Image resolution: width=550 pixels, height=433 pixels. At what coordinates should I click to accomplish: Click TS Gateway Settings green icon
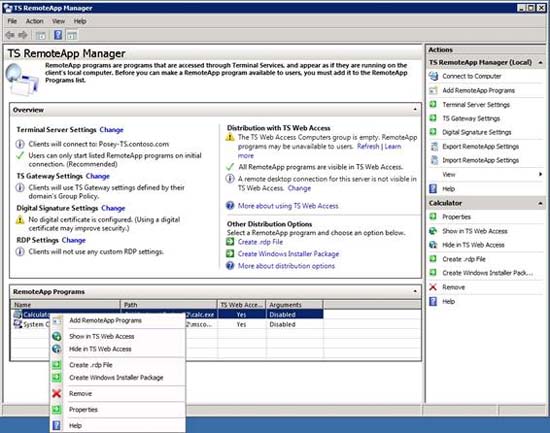pos(434,118)
